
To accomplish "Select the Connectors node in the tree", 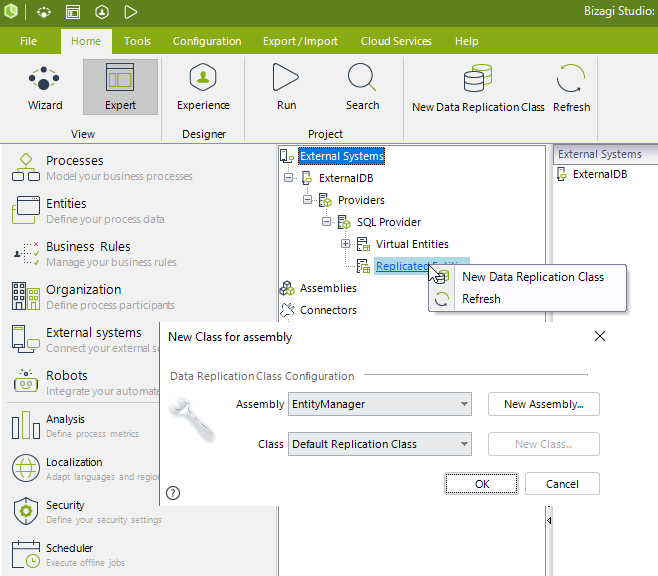I will 328,310.
